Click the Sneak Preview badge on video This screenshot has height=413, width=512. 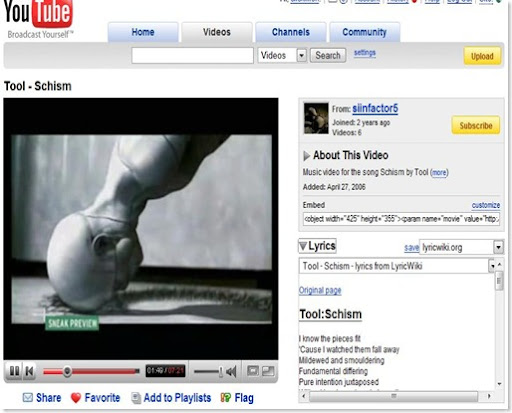72,323
